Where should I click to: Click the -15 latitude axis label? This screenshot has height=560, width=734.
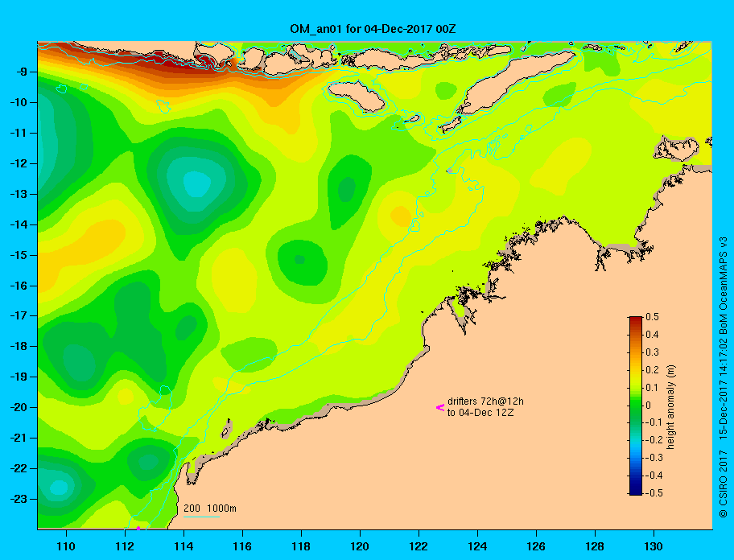19,255
